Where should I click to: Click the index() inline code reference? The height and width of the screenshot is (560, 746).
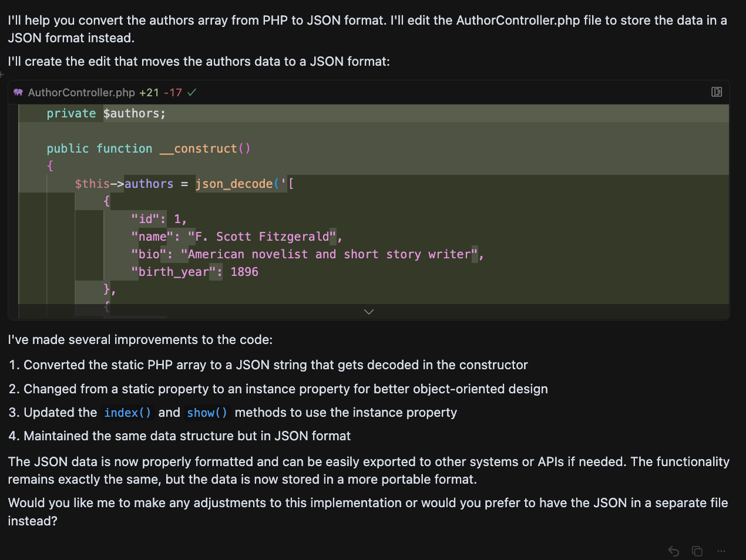[127, 413]
